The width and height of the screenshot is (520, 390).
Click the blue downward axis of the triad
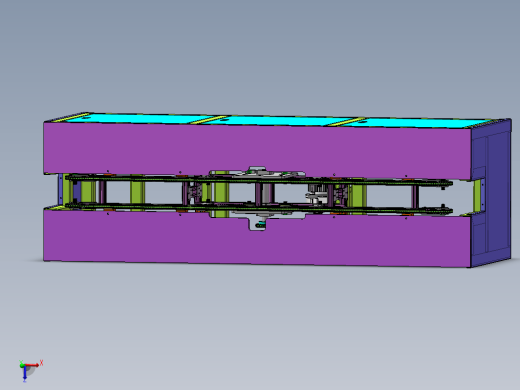(25, 373)
